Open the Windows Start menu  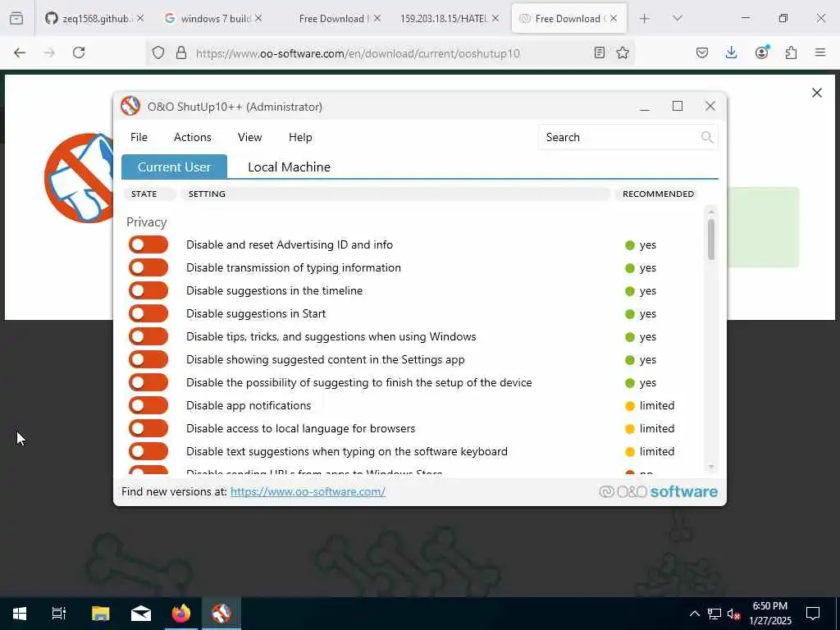click(x=20, y=614)
